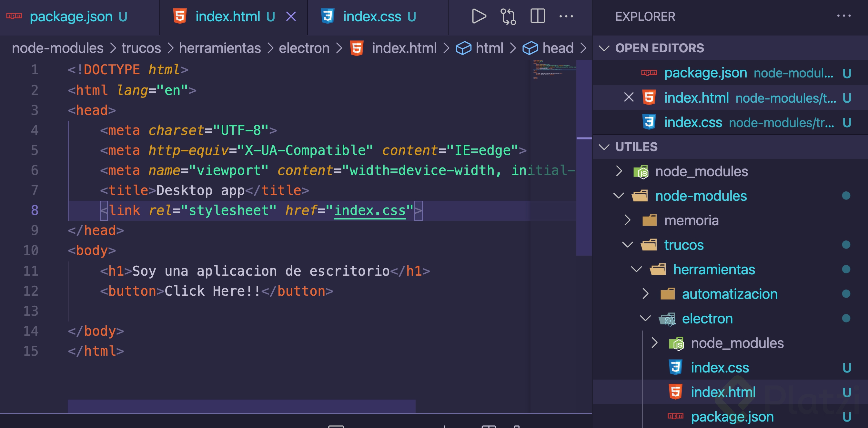Viewport: 868px width, 428px height.
Task: Expand the automatizacion folder chevron
Action: 645,294
